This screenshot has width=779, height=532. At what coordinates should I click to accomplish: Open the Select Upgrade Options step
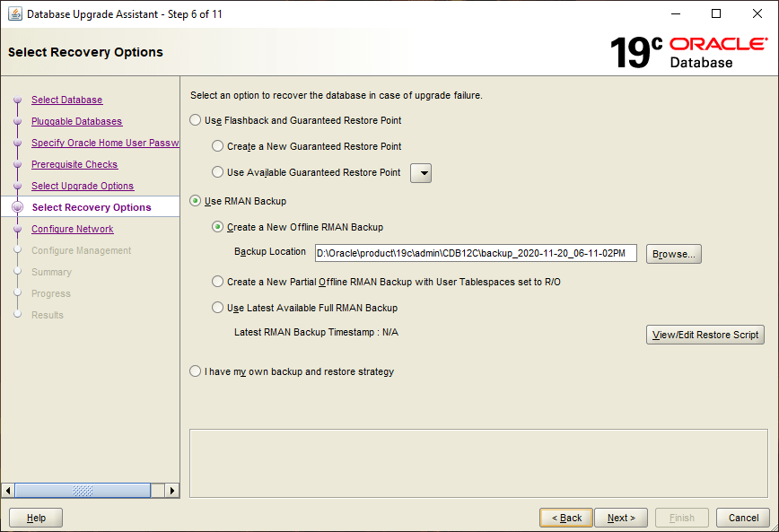point(83,186)
